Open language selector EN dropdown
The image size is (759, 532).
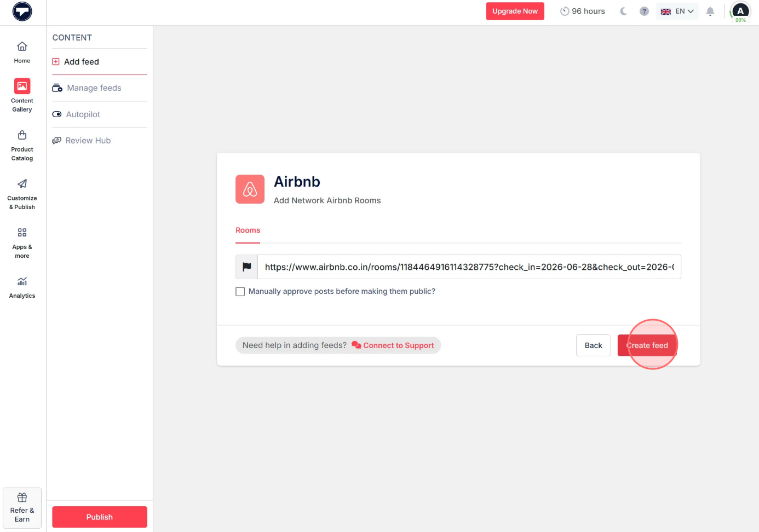tap(677, 11)
